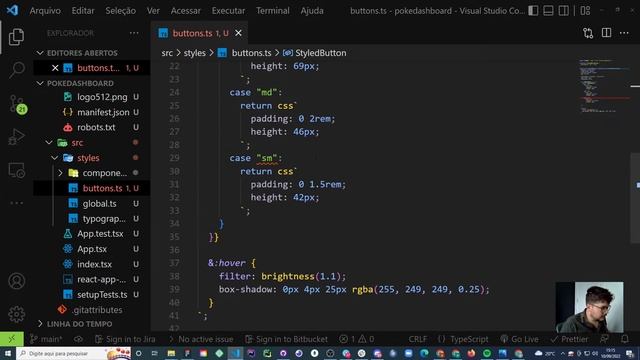Image resolution: width=640 pixels, height=360 pixels.
Task: Open the Executar menu
Action: (228, 11)
